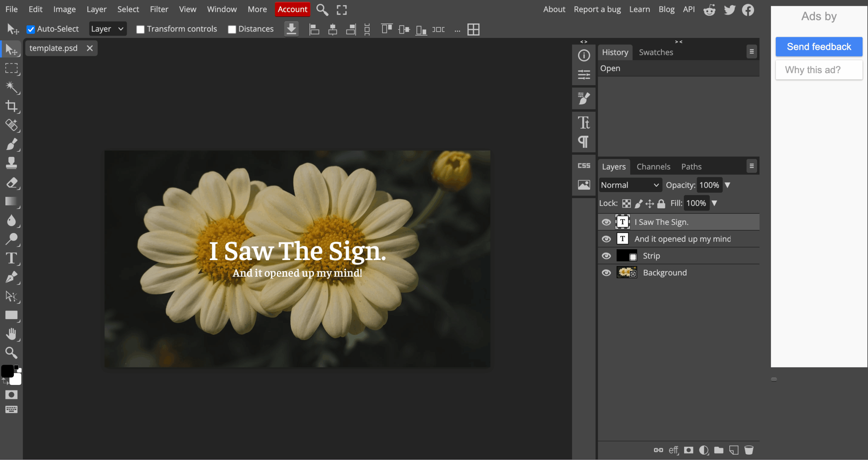This screenshot has height=460, width=868.
Task: Select the Pen tool
Action: point(12,277)
